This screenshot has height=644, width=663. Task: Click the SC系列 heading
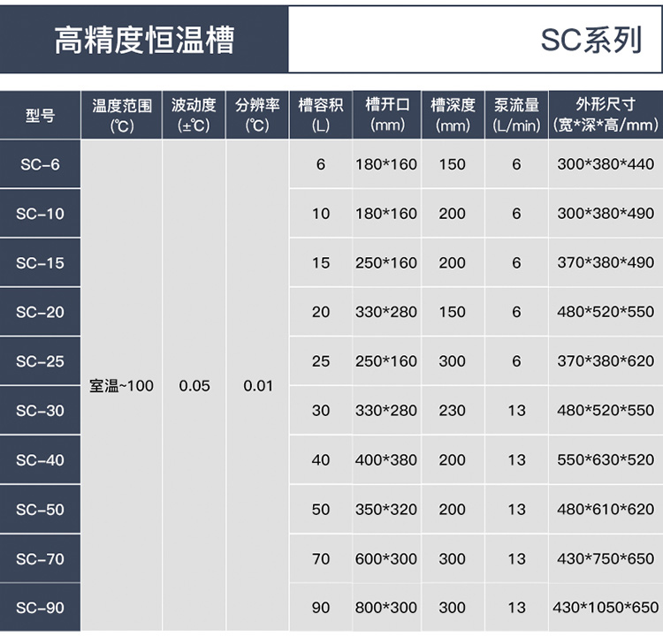[591, 40]
